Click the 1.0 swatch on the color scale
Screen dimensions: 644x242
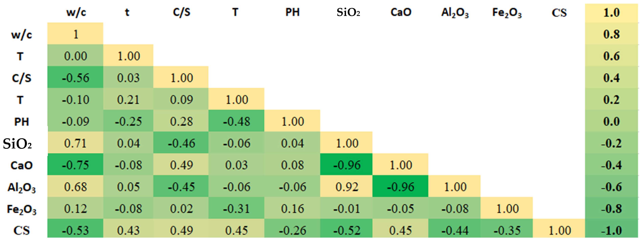611,13
